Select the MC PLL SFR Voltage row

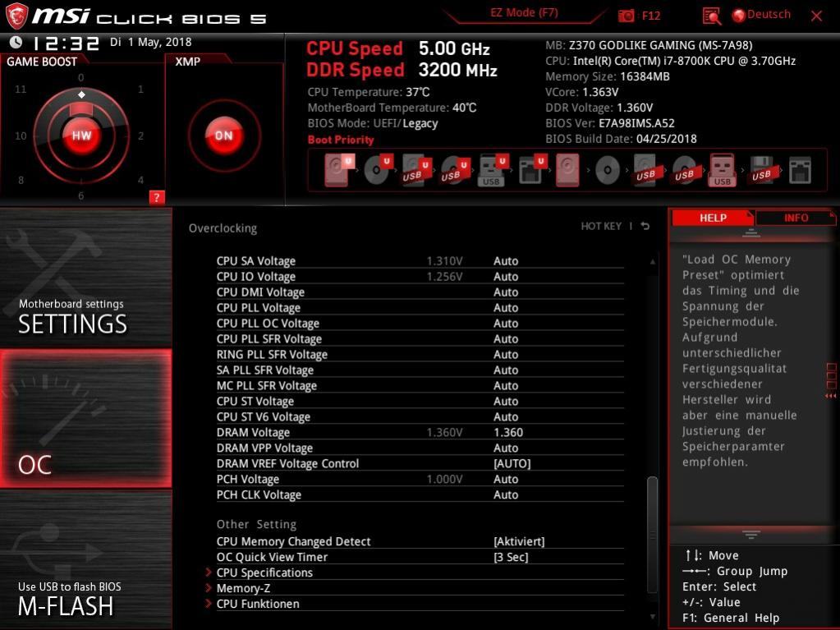click(x=420, y=385)
